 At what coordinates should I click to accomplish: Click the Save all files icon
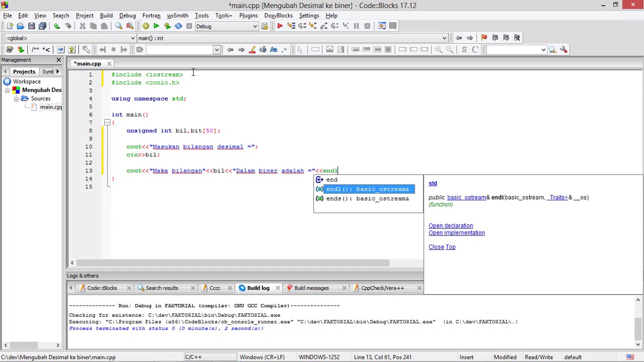coord(42,26)
